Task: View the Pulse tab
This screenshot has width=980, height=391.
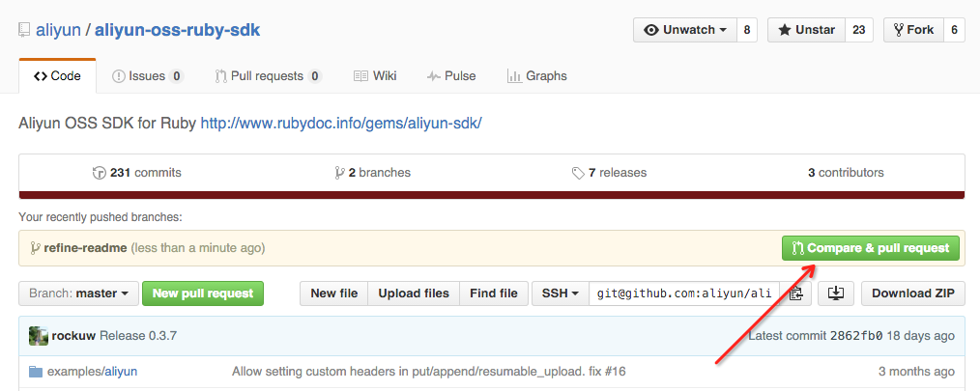Action: pos(450,75)
